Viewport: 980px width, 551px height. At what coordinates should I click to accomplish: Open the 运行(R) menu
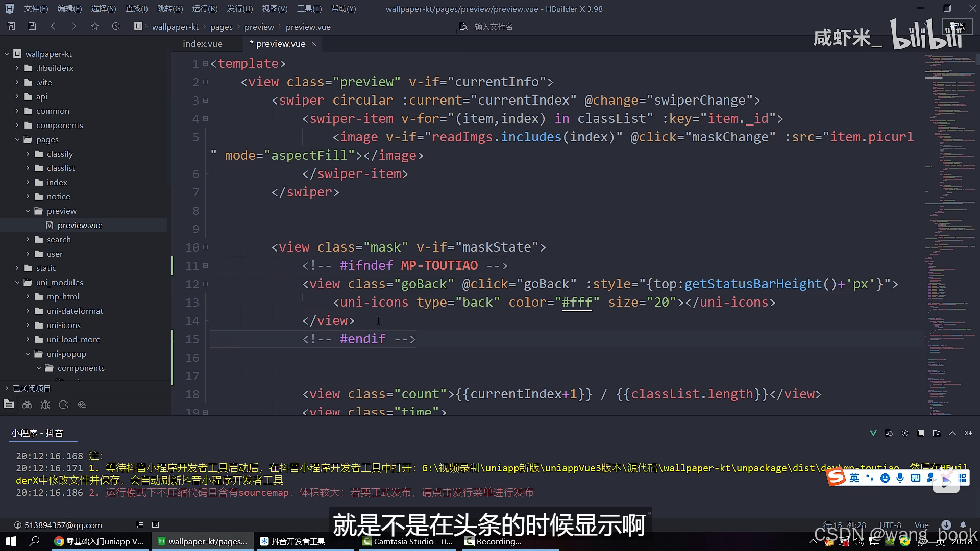pyautogui.click(x=205, y=9)
